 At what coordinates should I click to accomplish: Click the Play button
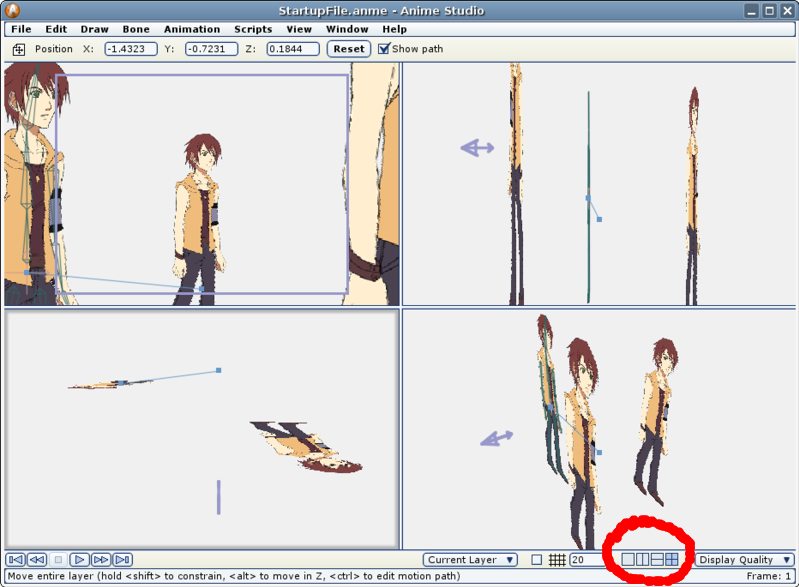(x=79, y=559)
